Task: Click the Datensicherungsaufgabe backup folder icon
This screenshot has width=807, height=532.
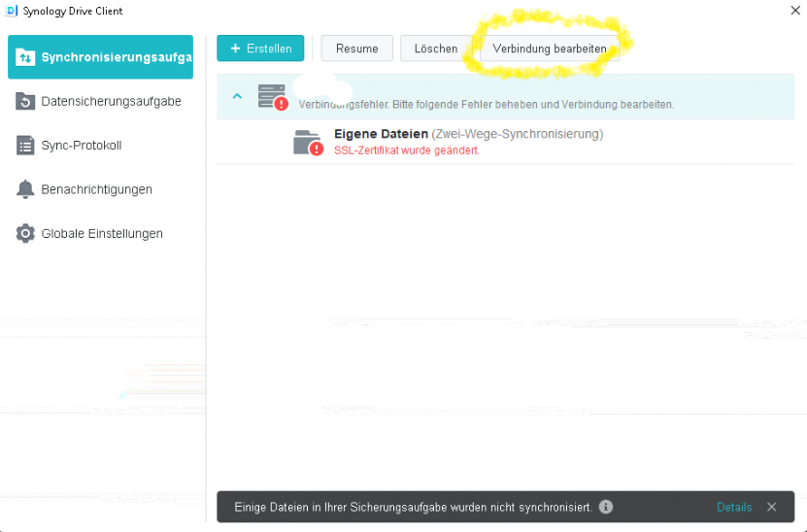Action: (x=25, y=101)
